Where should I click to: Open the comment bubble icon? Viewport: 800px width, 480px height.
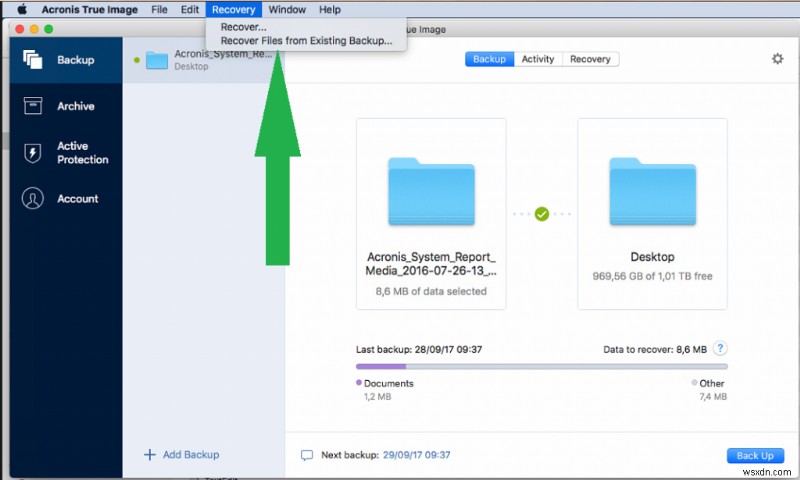point(307,455)
